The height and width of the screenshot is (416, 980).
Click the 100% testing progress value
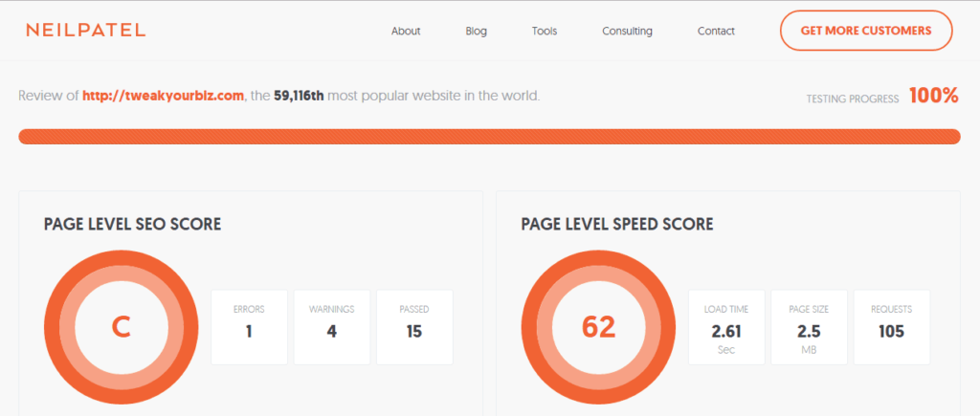[934, 96]
